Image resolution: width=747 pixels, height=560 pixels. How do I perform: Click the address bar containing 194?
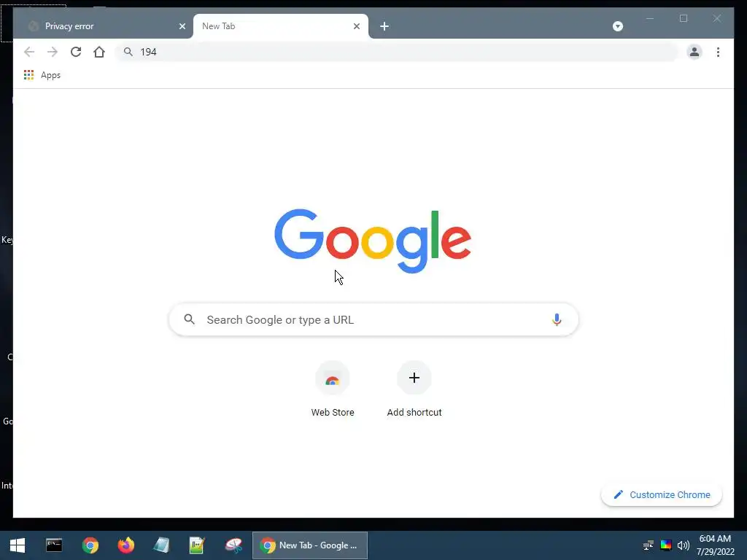[x=396, y=52]
